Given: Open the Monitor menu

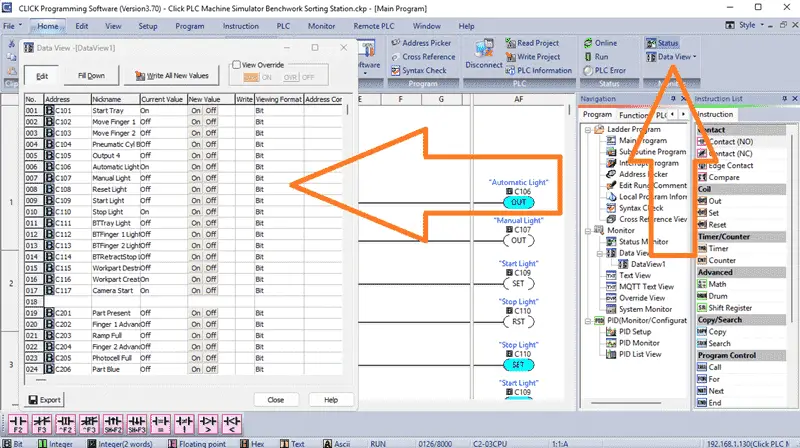Looking at the screenshot, I should (x=321, y=26).
